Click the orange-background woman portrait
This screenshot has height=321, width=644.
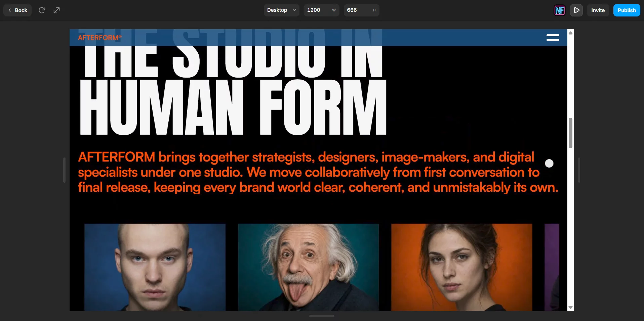coord(462,267)
